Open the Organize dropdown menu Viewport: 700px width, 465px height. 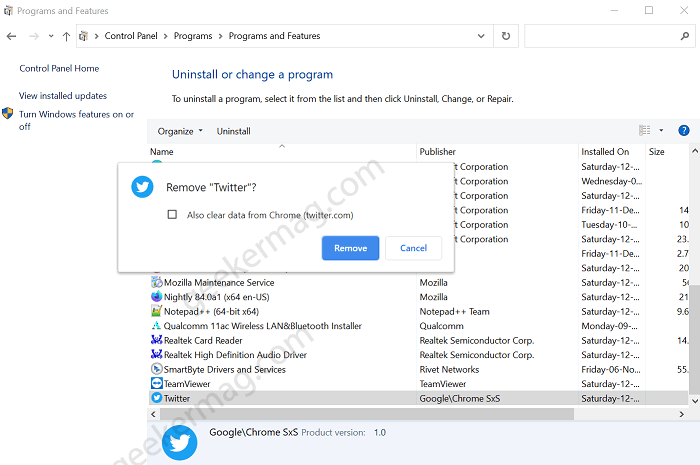coord(180,131)
